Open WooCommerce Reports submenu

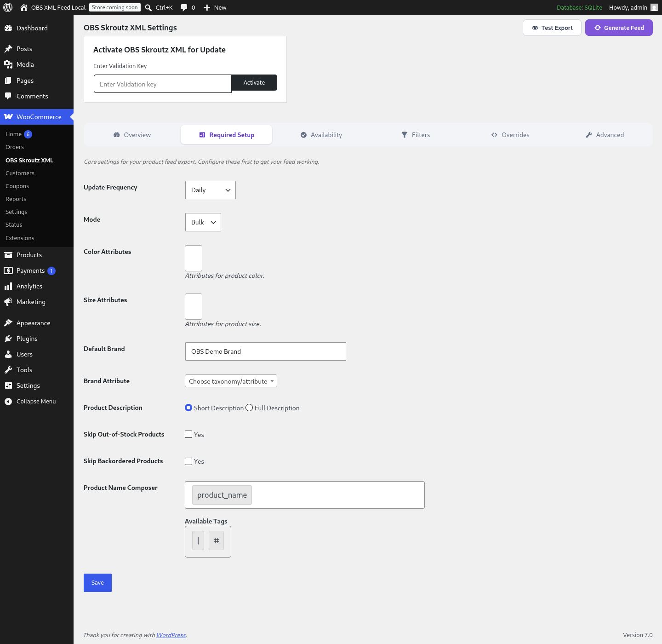point(16,199)
